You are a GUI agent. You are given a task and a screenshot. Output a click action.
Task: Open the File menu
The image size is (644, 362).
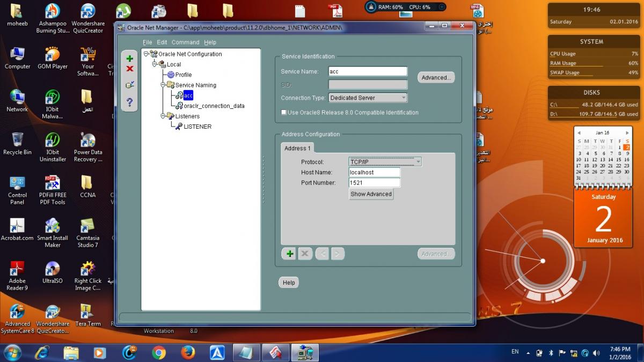click(147, 42)
